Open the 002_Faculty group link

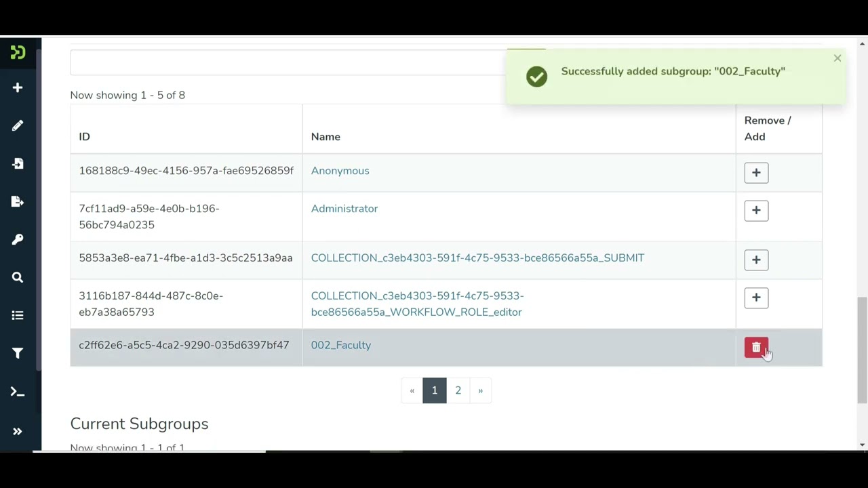point(341,345)
